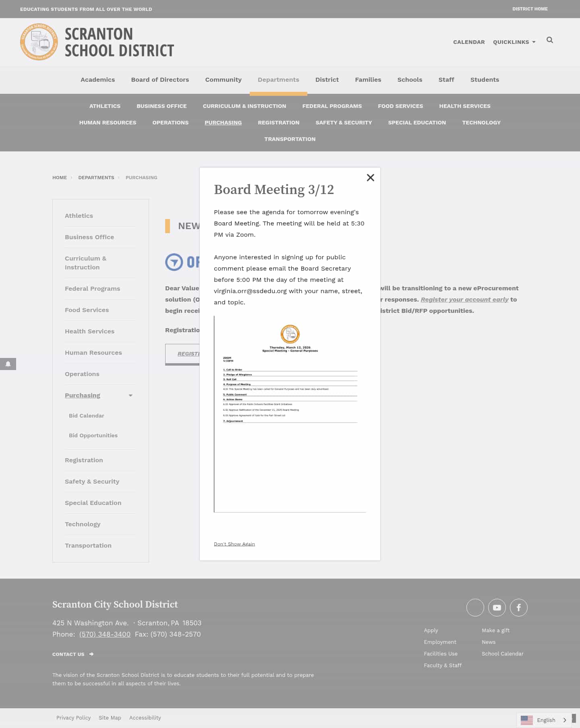Open Food Services in gray submenu
The image size is (580, 728).
(x=400, y=106)
